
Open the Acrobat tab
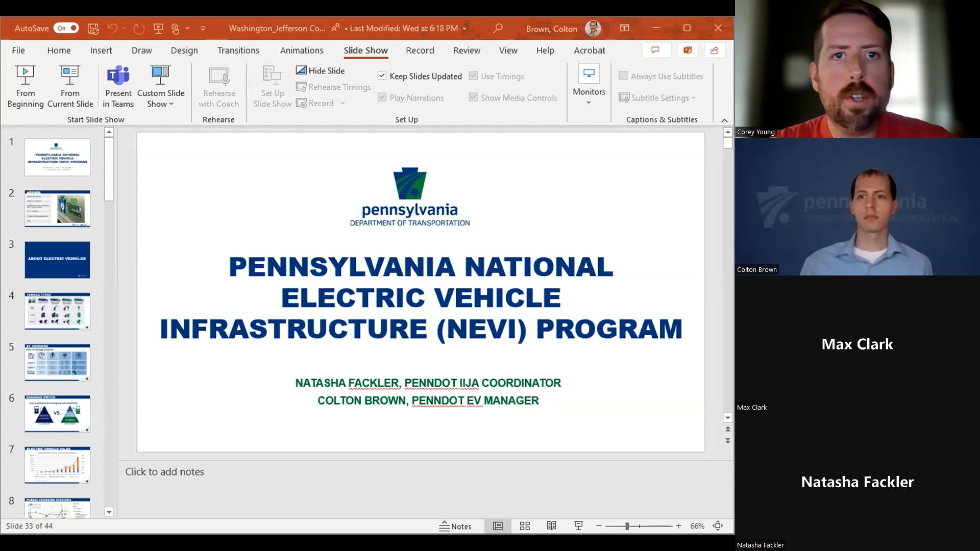tap(590, 50)
